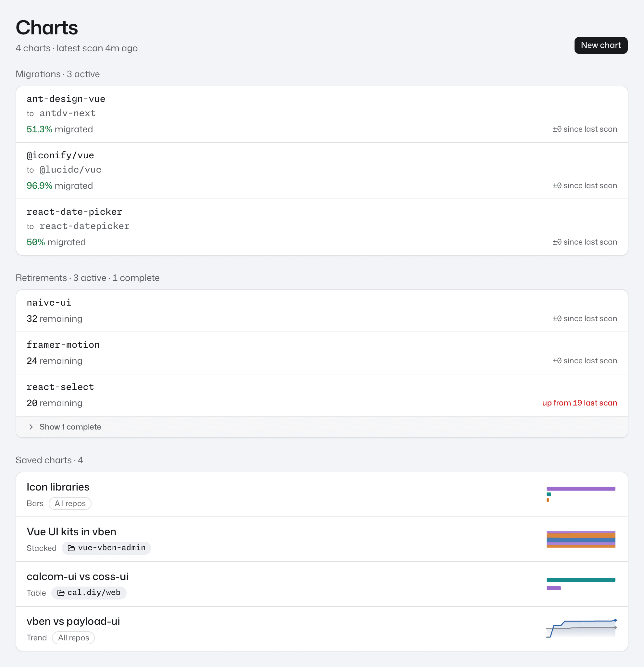The image size is (644, 667).
Task: Open the @iconify/vue migration row
Action: [x=322, y=171]
